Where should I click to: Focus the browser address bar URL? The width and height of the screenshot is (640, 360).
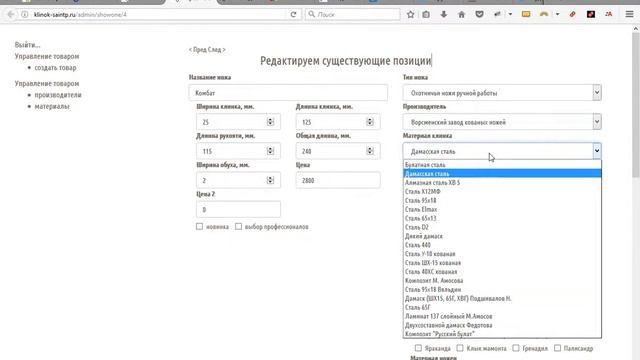(x=159, y=14)
